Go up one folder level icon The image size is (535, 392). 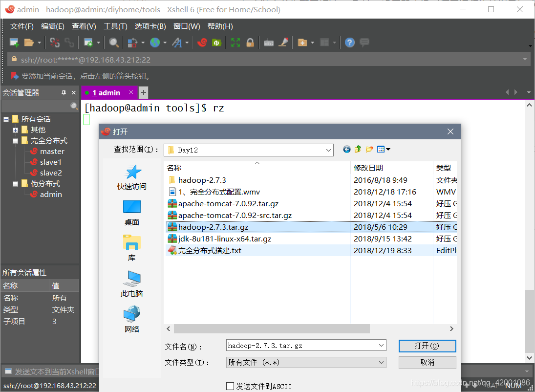pos(358,149)
